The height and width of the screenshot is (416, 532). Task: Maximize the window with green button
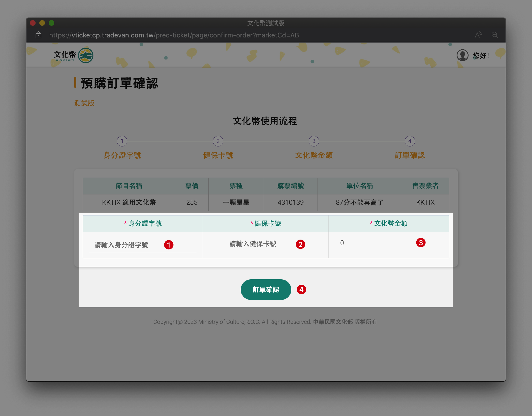pos(52,23)
